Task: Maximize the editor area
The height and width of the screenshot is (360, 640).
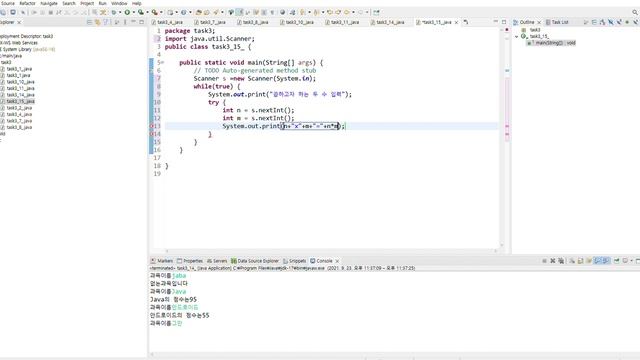Action: (504, 22)
